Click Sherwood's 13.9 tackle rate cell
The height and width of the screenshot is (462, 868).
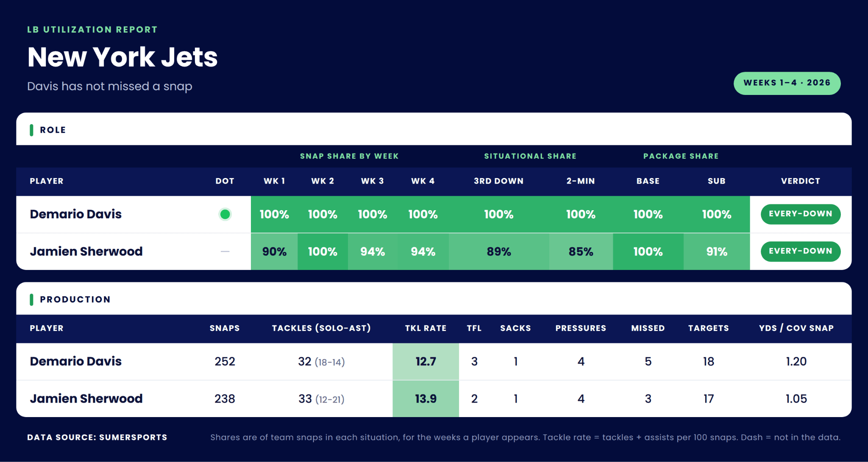tap(426, 399)
